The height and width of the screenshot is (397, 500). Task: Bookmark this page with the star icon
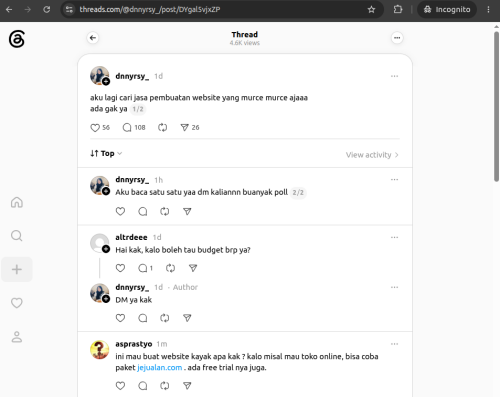point(371,9)
